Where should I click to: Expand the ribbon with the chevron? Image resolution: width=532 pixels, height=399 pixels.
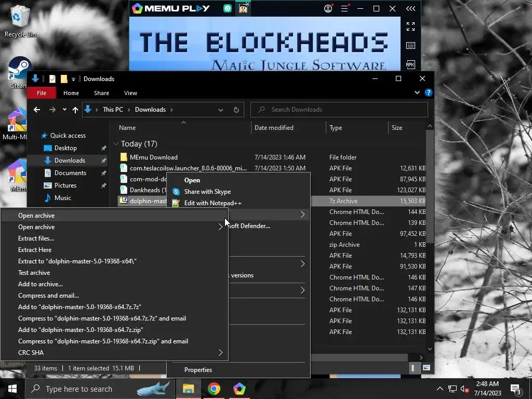(417, 92)
